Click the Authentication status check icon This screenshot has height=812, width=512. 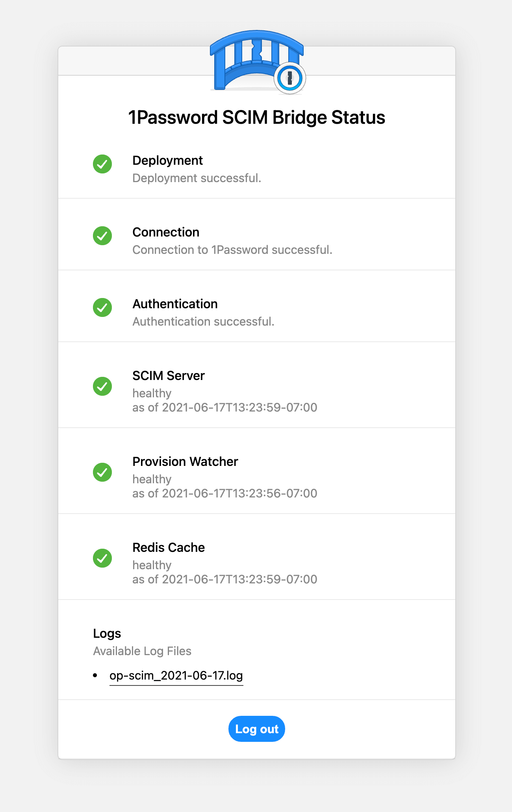(102, 307)
